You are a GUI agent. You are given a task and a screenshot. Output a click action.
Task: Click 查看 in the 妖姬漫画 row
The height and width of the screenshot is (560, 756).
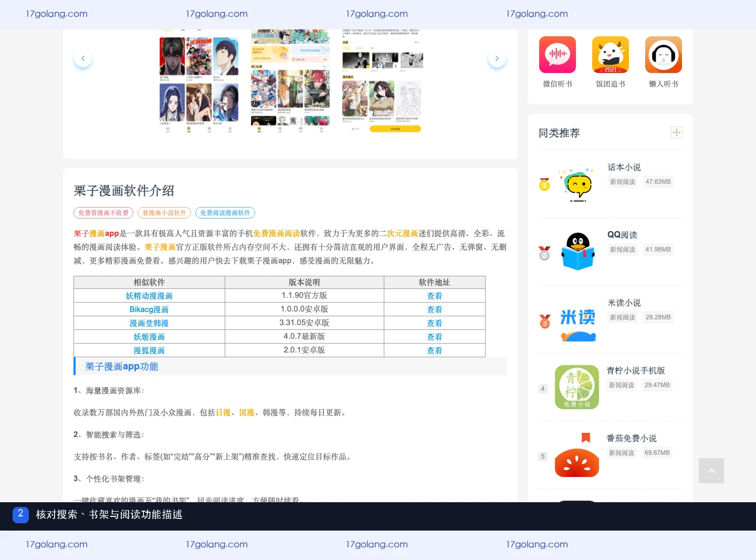pos(435,337)
